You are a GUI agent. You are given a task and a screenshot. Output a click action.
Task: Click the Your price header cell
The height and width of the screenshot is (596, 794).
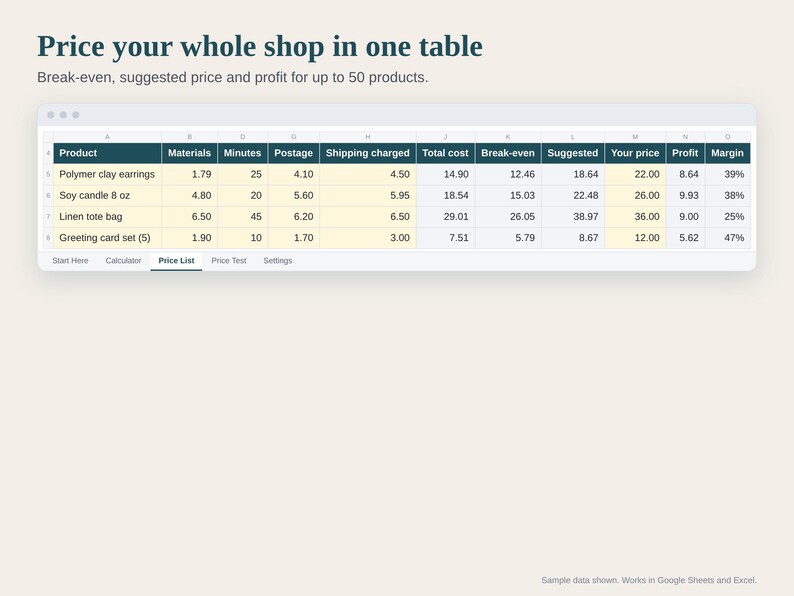[x=635, y=153]
